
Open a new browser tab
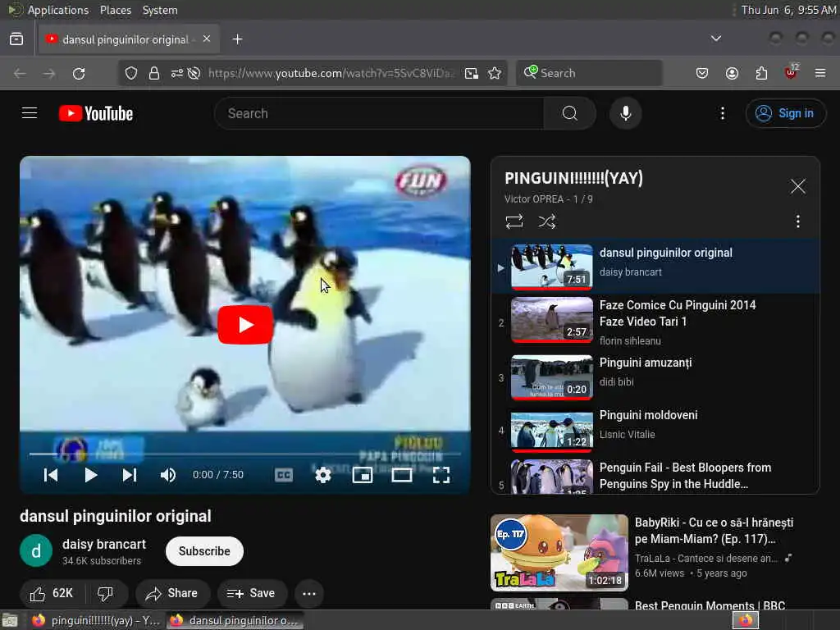[x=237, y=39]
